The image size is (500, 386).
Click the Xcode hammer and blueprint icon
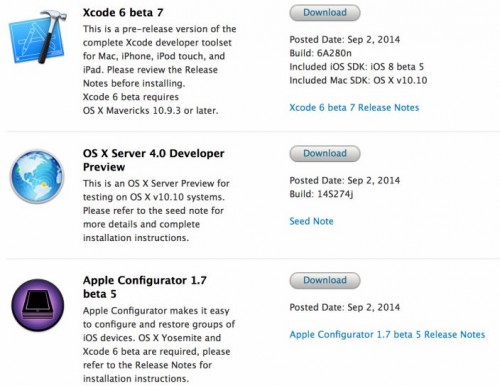(x=37, y=37)
